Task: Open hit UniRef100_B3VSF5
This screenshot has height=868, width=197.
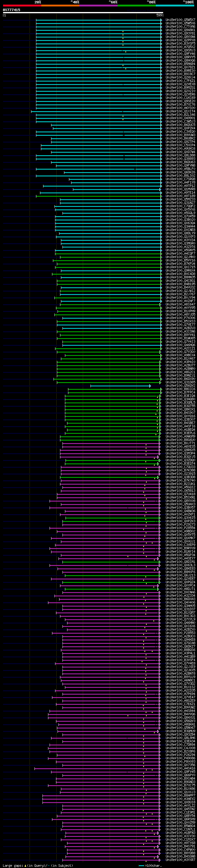Action: 180,43
